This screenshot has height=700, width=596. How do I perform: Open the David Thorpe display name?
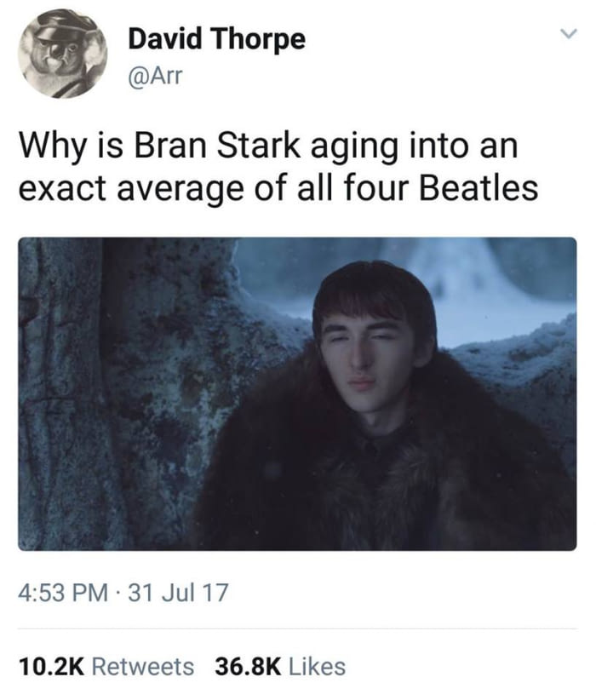click(217, 39)
